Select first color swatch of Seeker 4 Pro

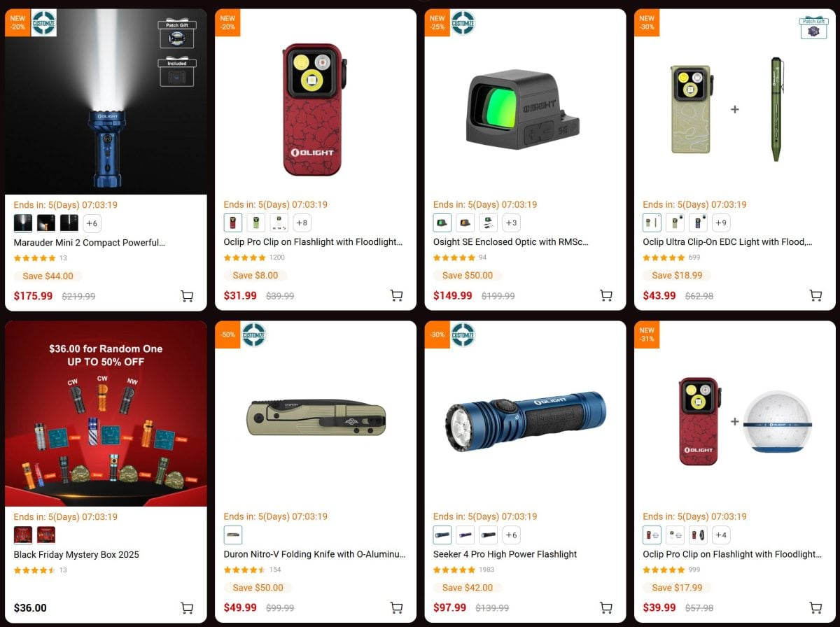[442, 535]
